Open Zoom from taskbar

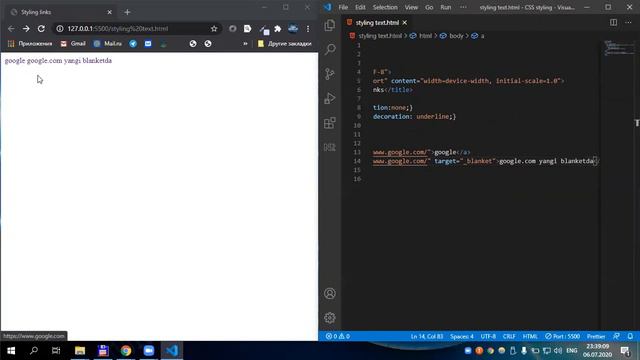point(149,351)
